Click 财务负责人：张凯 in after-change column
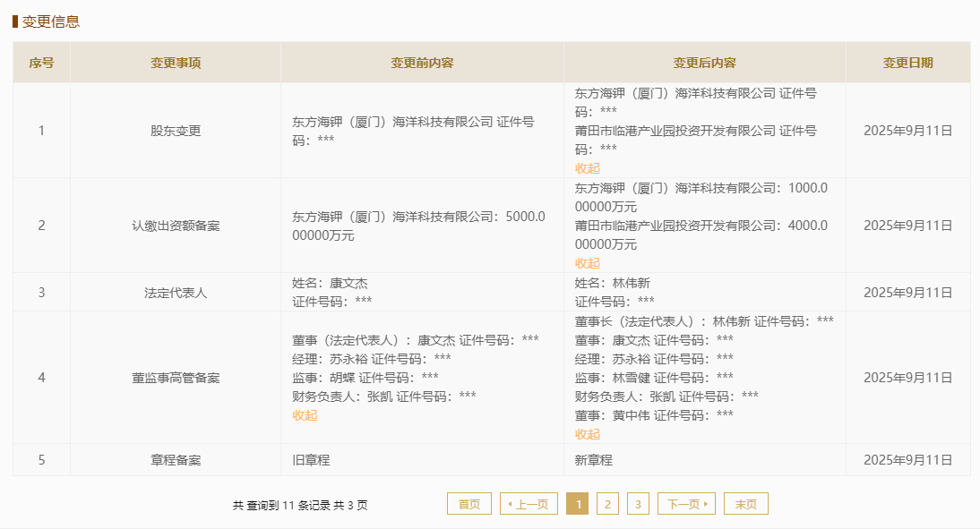 tap(666, 396)
